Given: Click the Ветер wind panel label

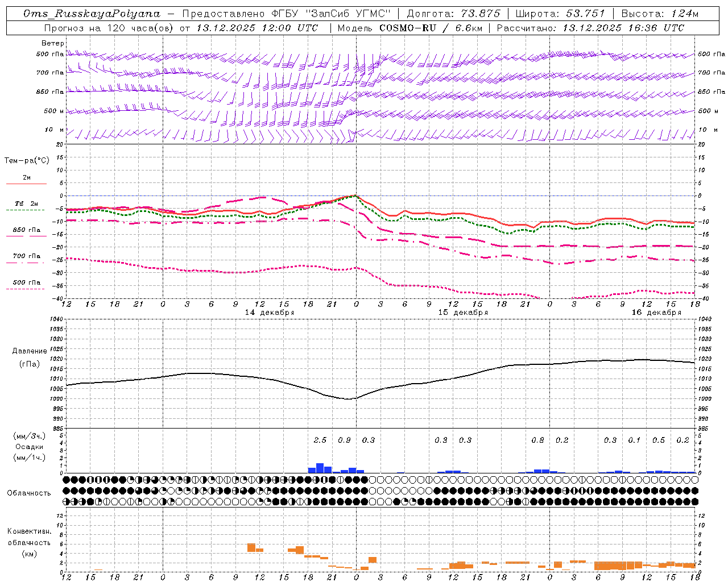Looking at the screenshot, I should click(x=53, y=43).
